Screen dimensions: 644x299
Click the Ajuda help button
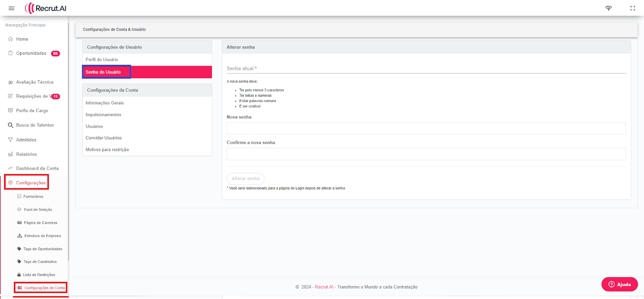[619, 284]
